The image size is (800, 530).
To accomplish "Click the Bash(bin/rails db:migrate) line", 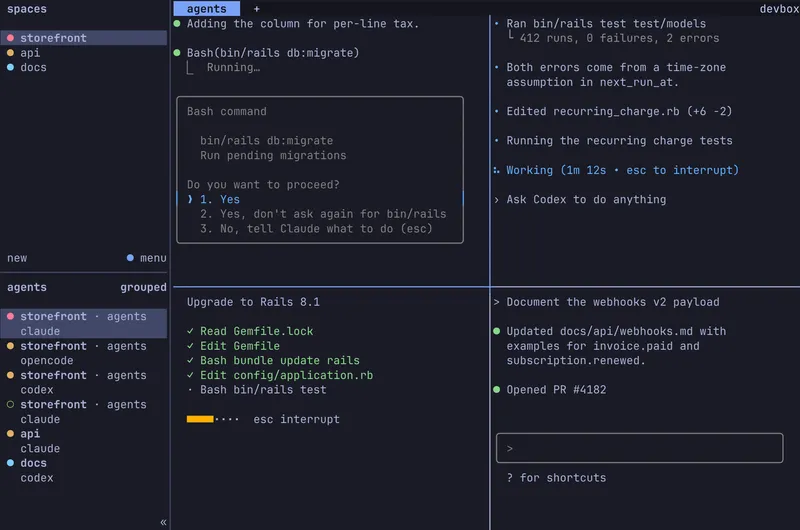I will pos(273,53).
